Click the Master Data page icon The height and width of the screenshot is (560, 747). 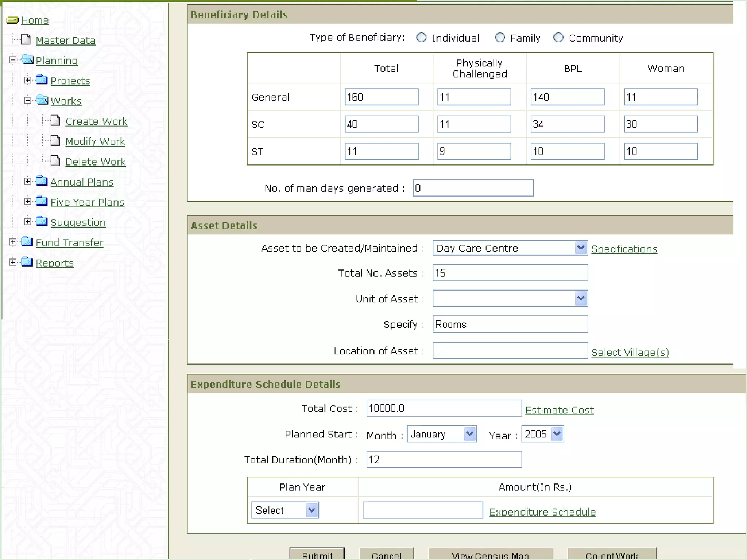(x=26, y=39)
